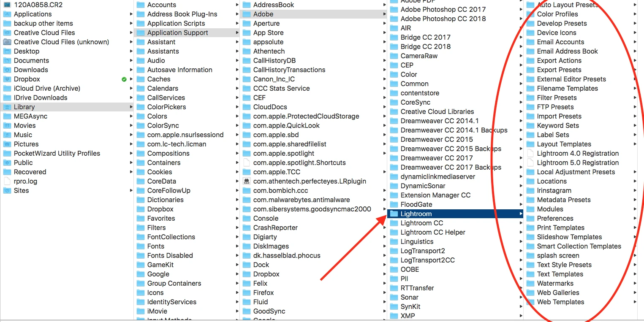
Task: Click the Dropbox folder icon in home column
Action: point(7,79)
